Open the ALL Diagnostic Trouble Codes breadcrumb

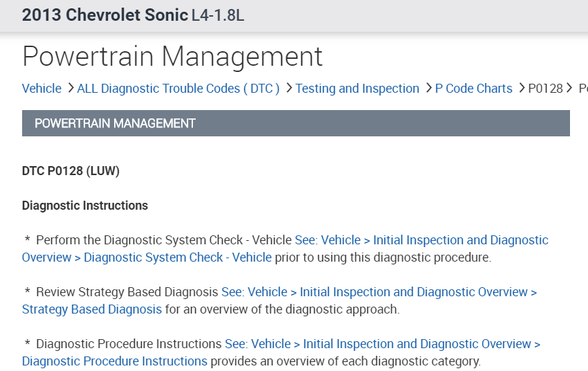tap(178, 89)
